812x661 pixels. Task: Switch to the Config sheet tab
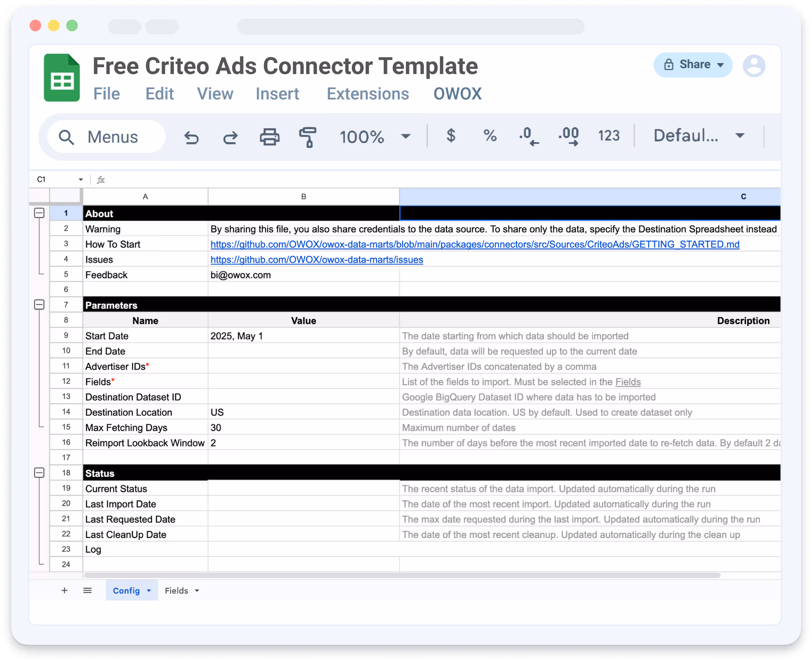(x=126, y=590)
